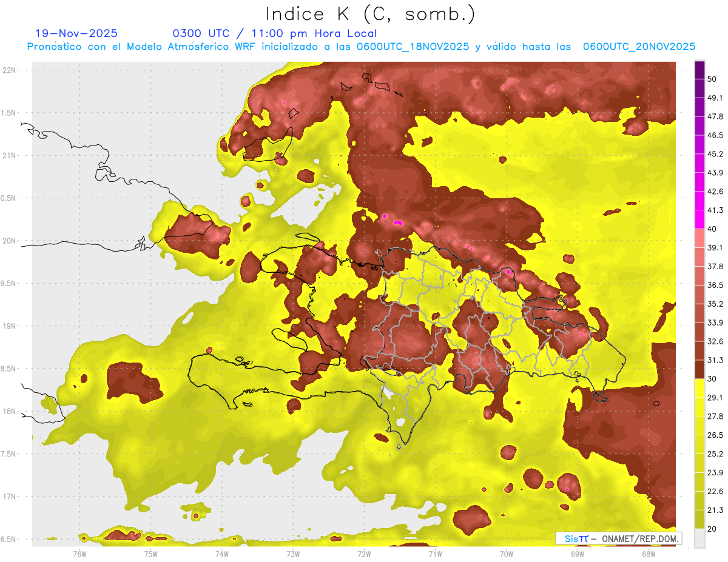Click the colorbar label "20"
The image size is (728, 562).
(x=712, y=529)
